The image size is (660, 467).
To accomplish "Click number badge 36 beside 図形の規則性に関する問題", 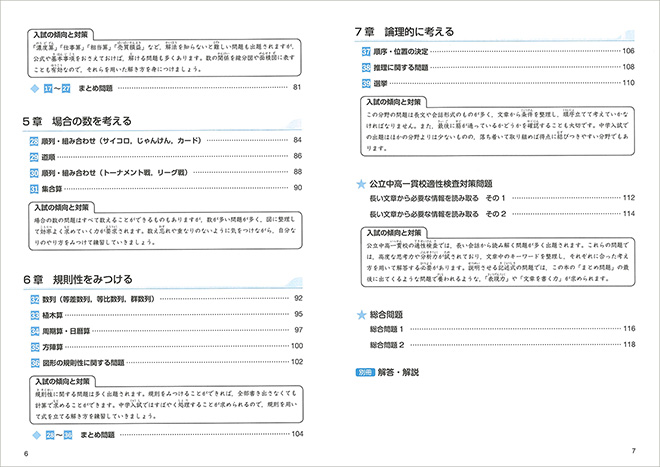I will tap(35, 363).
